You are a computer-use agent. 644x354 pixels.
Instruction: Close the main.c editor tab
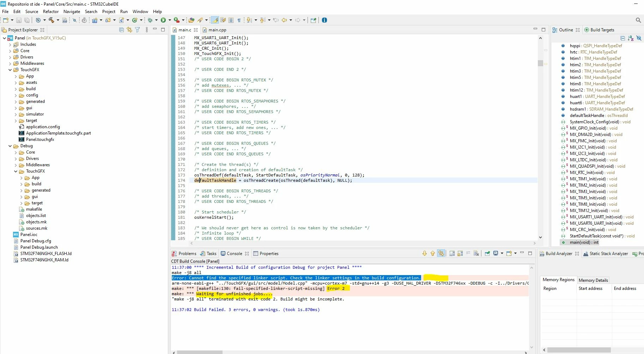196,30
